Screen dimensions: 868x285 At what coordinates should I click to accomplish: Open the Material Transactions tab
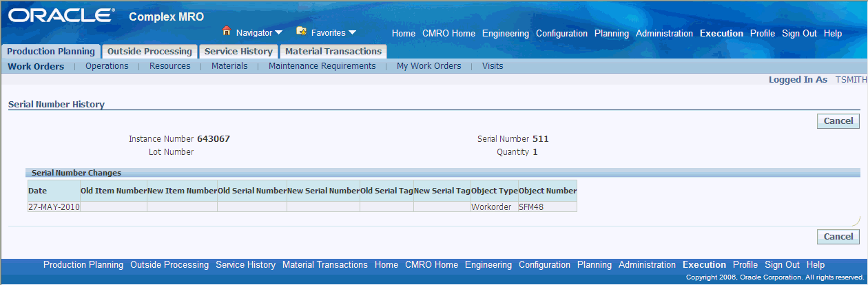click(x=333, y=52)
